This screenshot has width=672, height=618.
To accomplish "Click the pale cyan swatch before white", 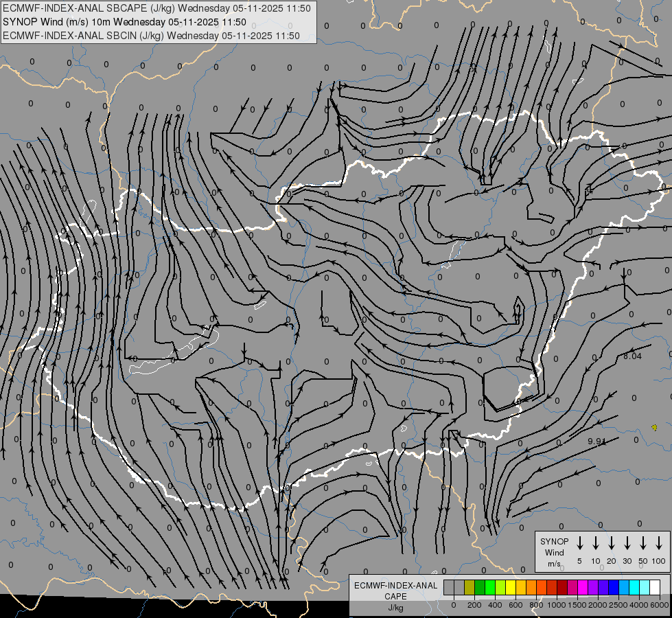I will 645,587.
